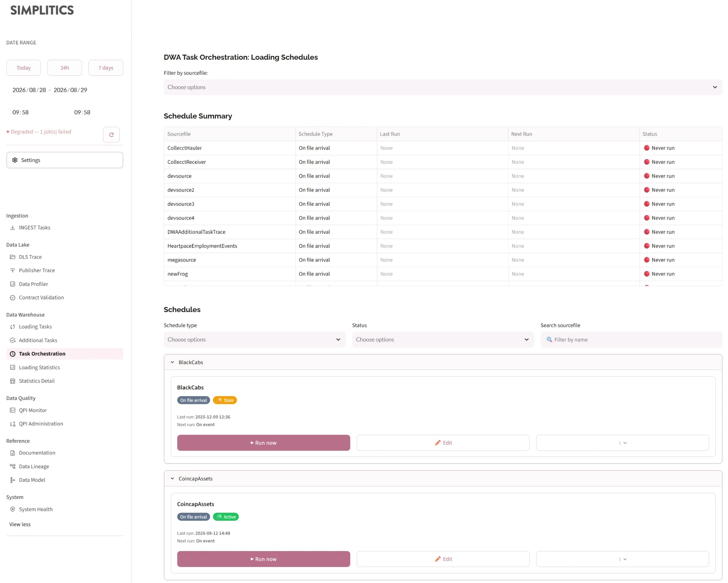
Task: Navigate to Additional Tasks
Action: [x=38, y=340]
